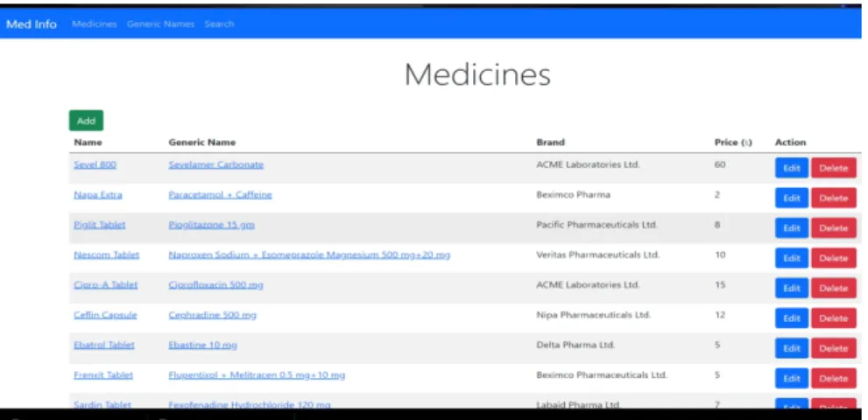Open the Cephradine 500 mg generic link
Image resolution: width=868 pixels, height=420 pixels.
click(x=213, y=315)
